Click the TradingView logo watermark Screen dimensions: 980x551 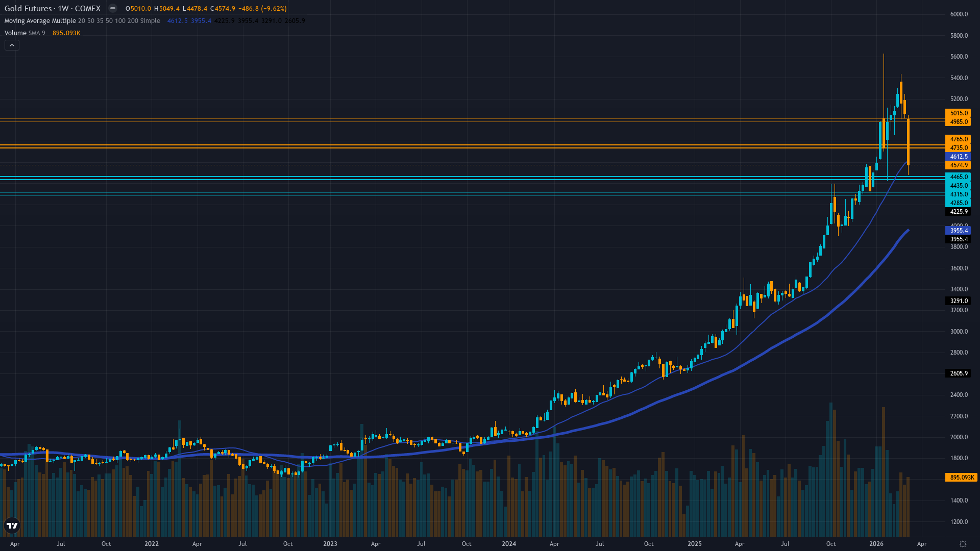(13, 525)
